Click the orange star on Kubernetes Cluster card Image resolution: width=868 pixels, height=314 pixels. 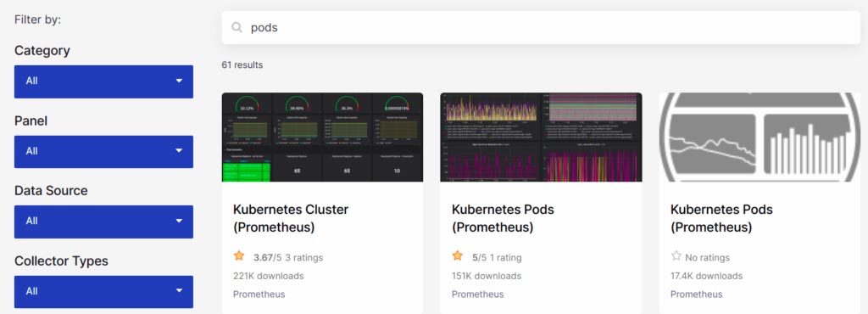coord(238,255)
